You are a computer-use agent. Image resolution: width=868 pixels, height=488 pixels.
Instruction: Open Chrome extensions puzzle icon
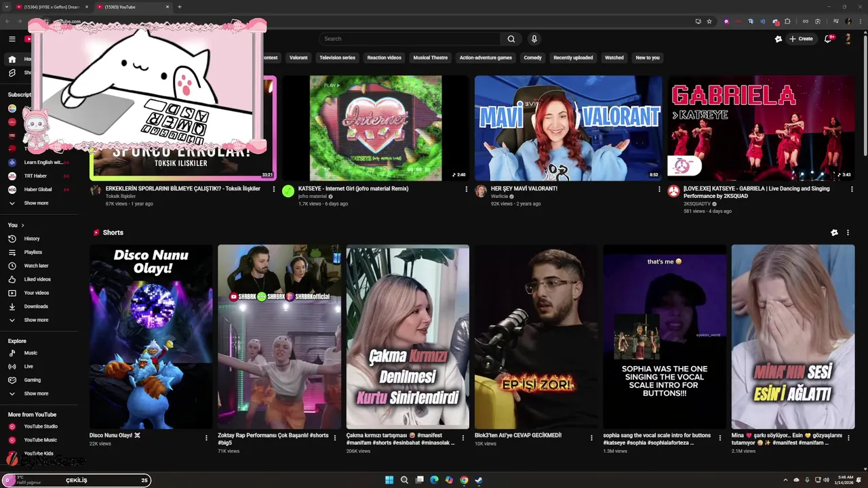787,21
